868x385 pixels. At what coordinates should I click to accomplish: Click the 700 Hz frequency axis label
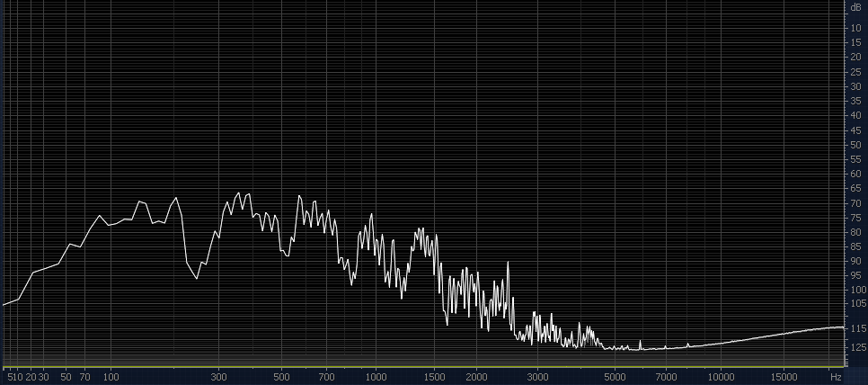327,376
